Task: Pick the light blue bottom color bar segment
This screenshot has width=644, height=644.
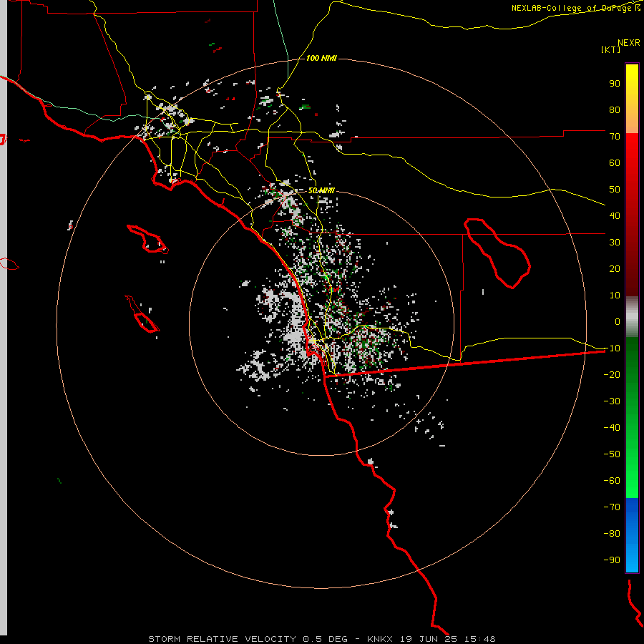Action: pos(632,559)
